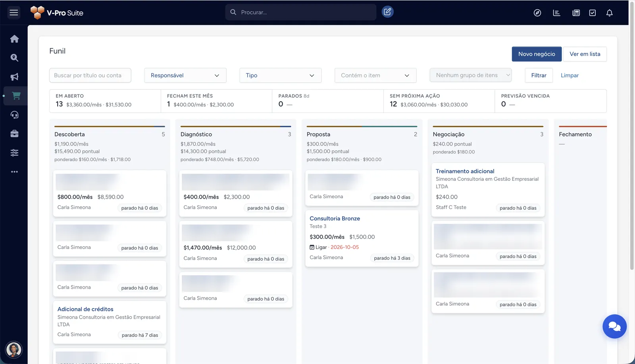Open the megaphone marketing sidebar icon

click(x=15, y=77)
